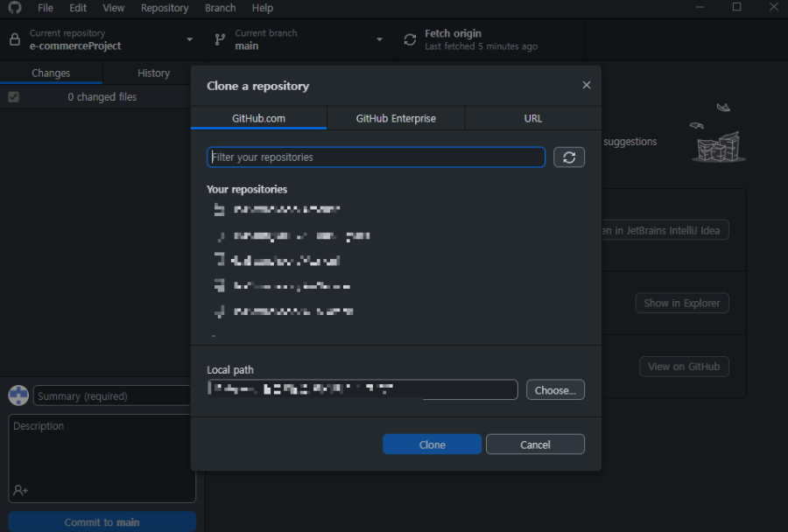The height and width of the screenshot is (532, 788).
Task: Switch to the History tab
Action: point(153,73)
